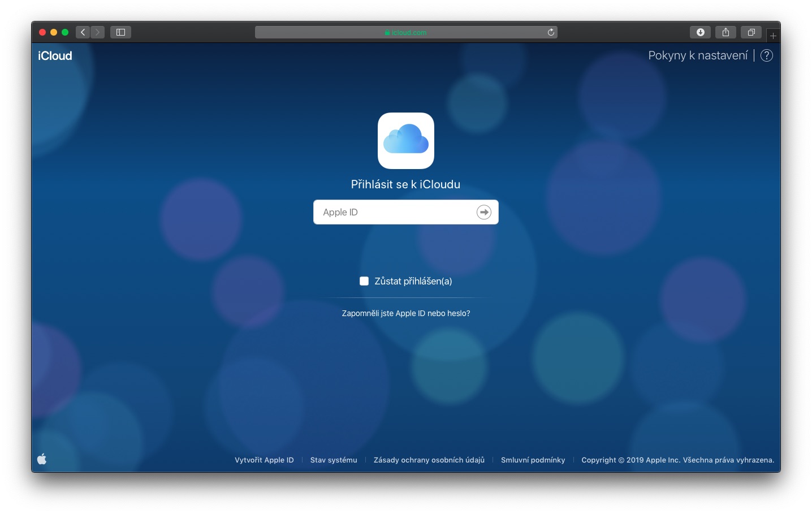Open the Safari share button
This screenshot has width=812, height=514.
coord(725,32)
